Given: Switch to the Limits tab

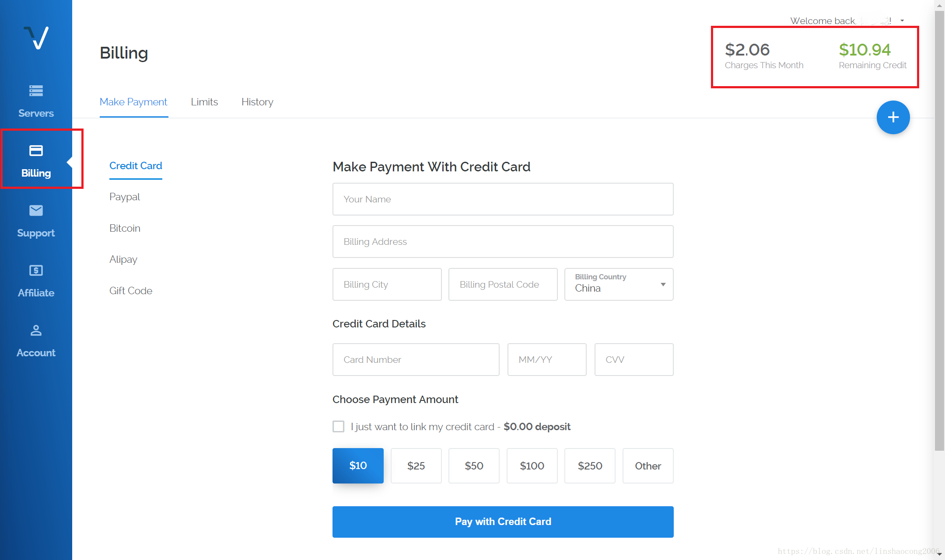Looking at the screenshot, I should pyautogui.click(x=204, y=102).
